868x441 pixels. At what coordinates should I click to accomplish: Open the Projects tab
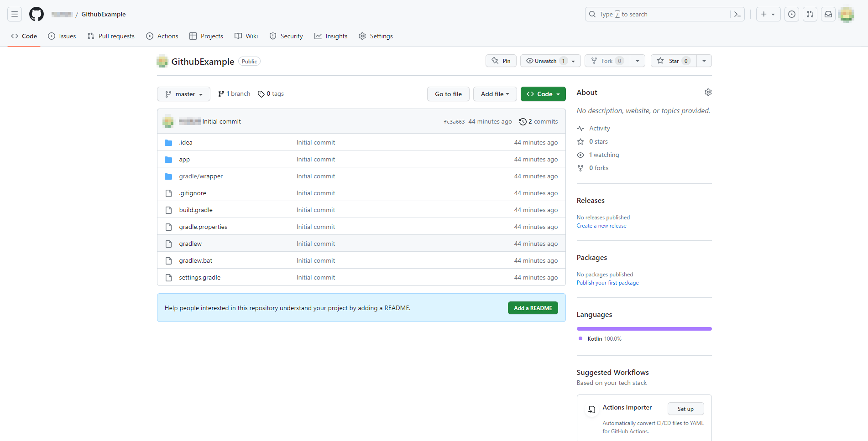coord(206,36)
